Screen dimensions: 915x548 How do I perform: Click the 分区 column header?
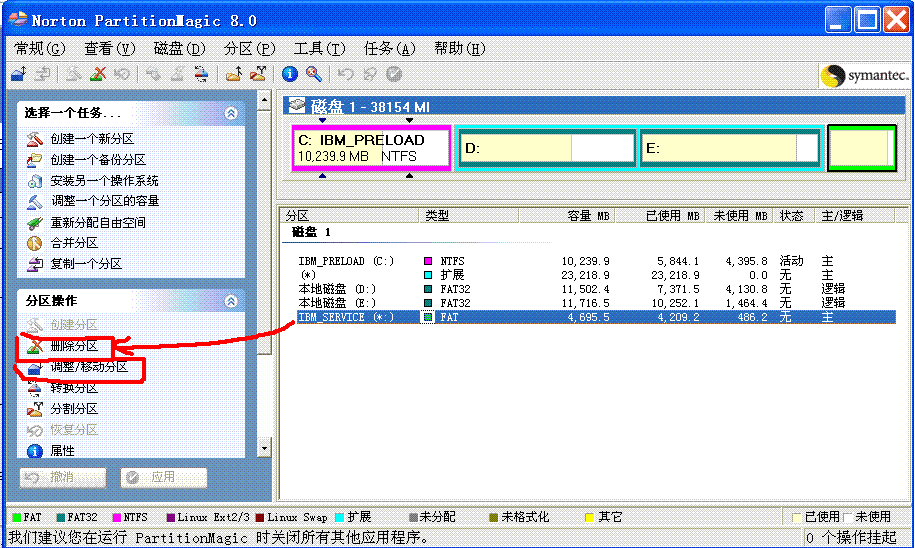[x=349, y=215]
